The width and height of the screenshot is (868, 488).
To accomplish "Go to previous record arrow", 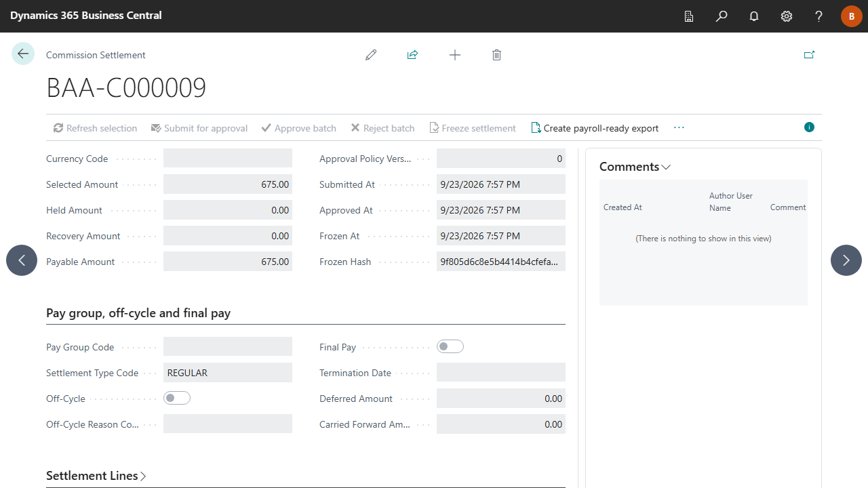I will (x=22, y=260).
